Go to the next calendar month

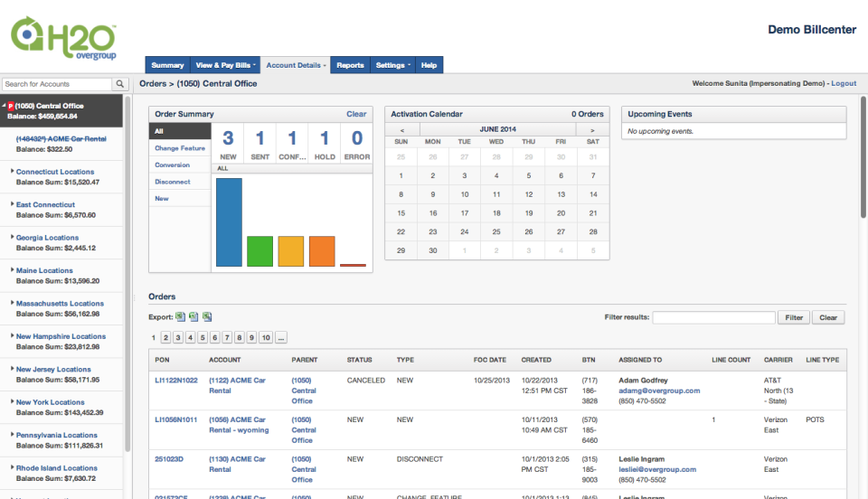coord(592,129)
